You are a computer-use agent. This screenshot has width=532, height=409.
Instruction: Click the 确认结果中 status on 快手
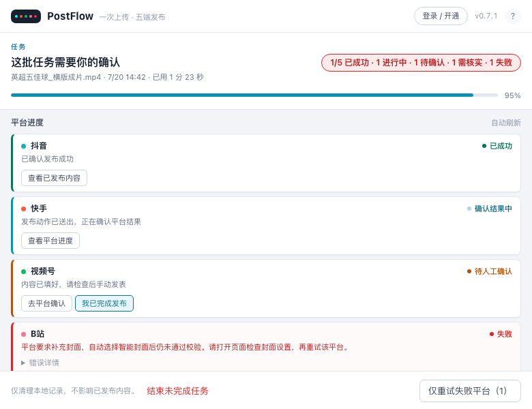(x=490, y=209)
